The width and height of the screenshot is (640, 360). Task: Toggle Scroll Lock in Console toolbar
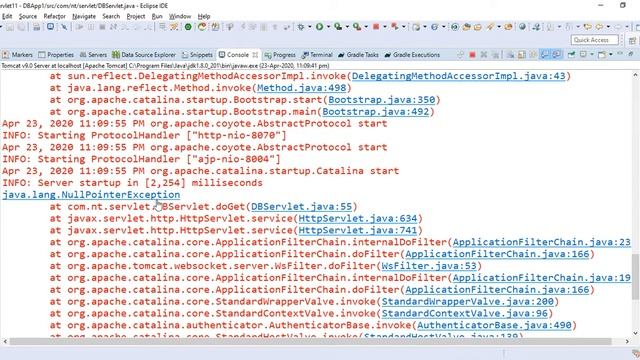point(521,55)
